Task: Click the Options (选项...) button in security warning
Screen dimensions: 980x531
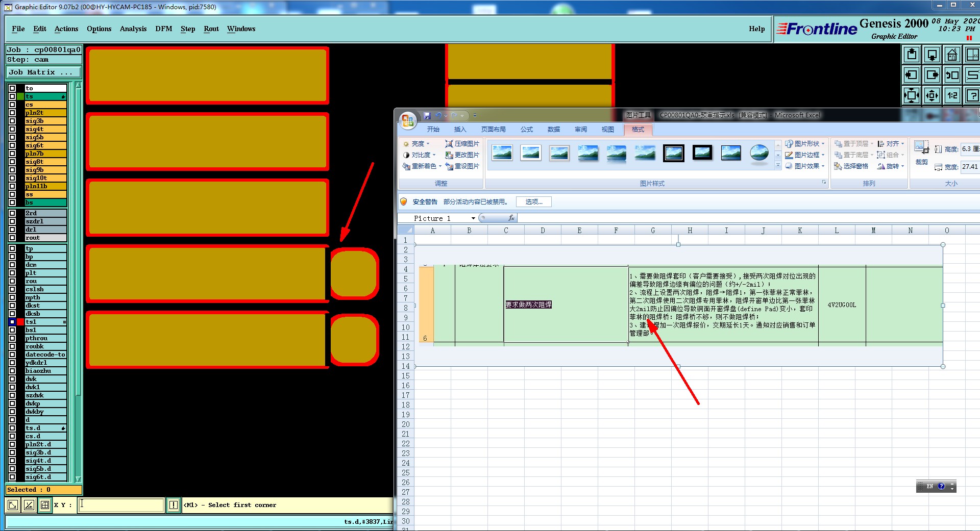Action: 534,202
